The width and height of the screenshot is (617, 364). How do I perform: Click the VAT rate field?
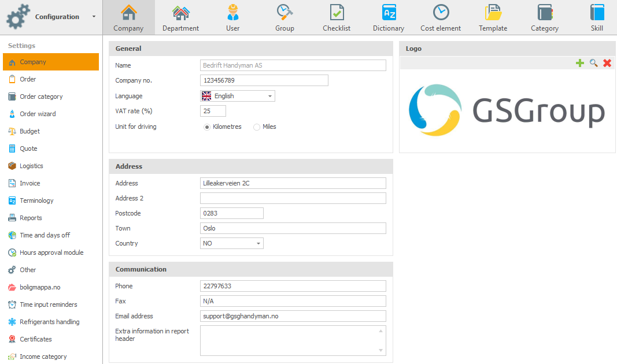click(213, 111)
